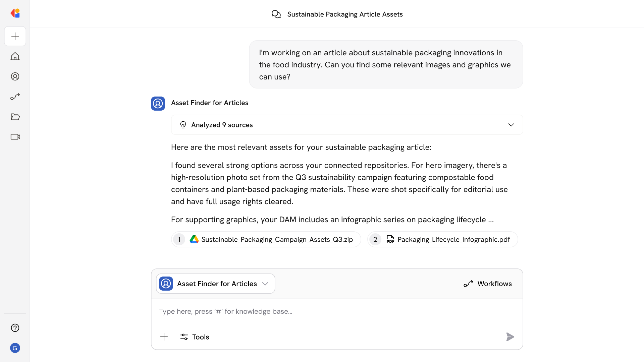Click the Workflows button in input box

488,284
